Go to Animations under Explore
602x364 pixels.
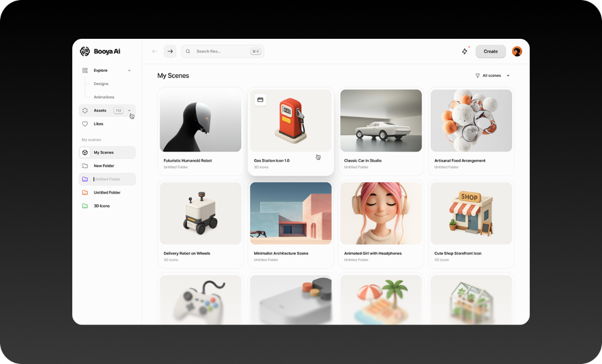tap(104, 97)
